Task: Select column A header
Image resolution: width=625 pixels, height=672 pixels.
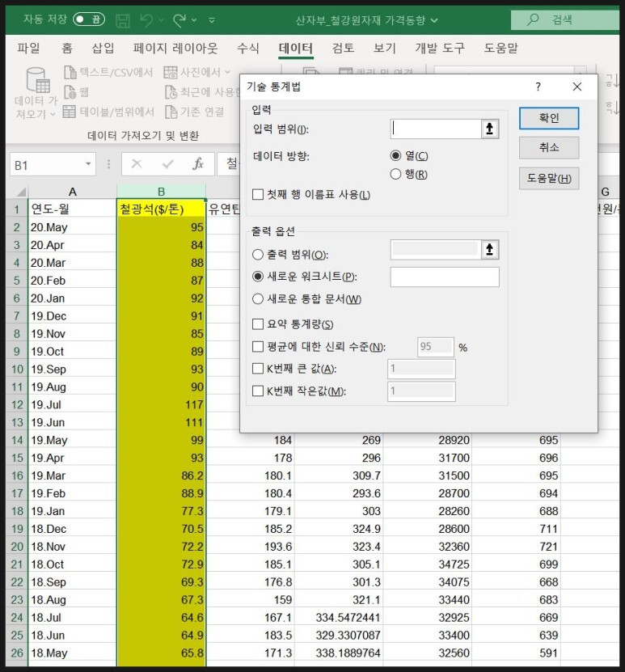Action: click(73, 192)
